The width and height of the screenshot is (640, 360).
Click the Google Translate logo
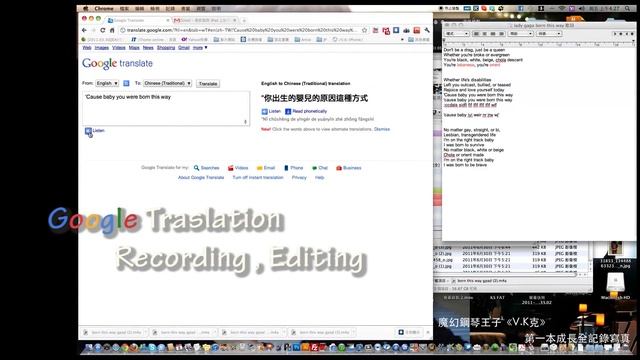118,64
